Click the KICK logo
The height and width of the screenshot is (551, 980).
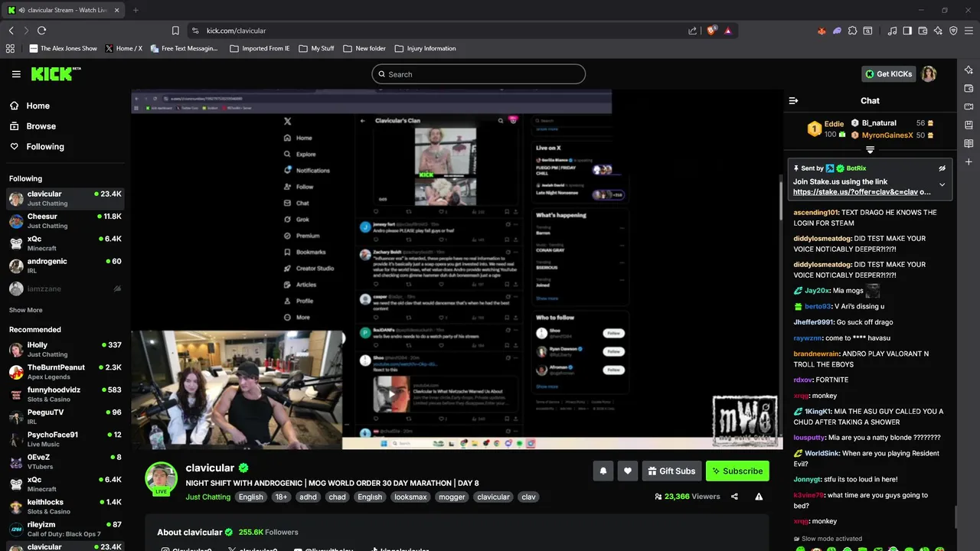pyautogui.click(x=55, y=73)
